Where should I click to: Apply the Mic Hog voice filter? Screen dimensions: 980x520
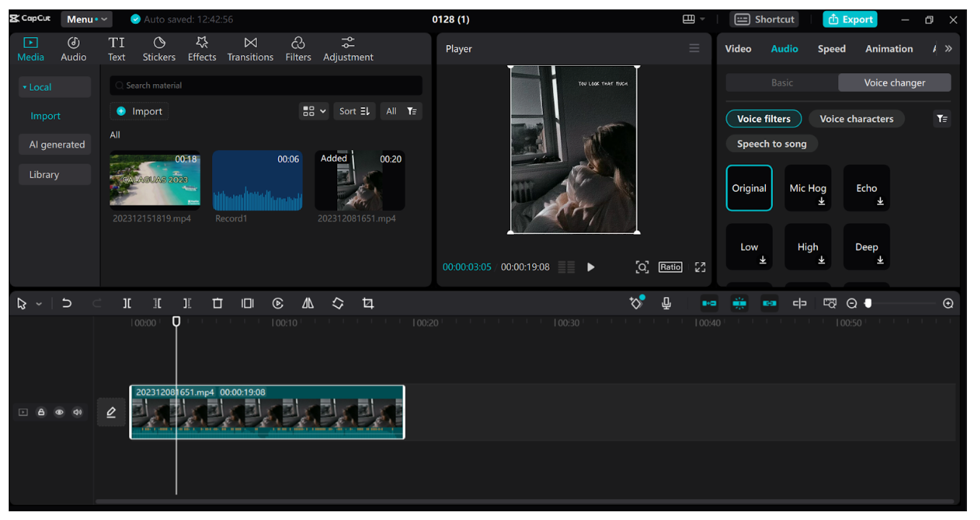pos(808,188)
